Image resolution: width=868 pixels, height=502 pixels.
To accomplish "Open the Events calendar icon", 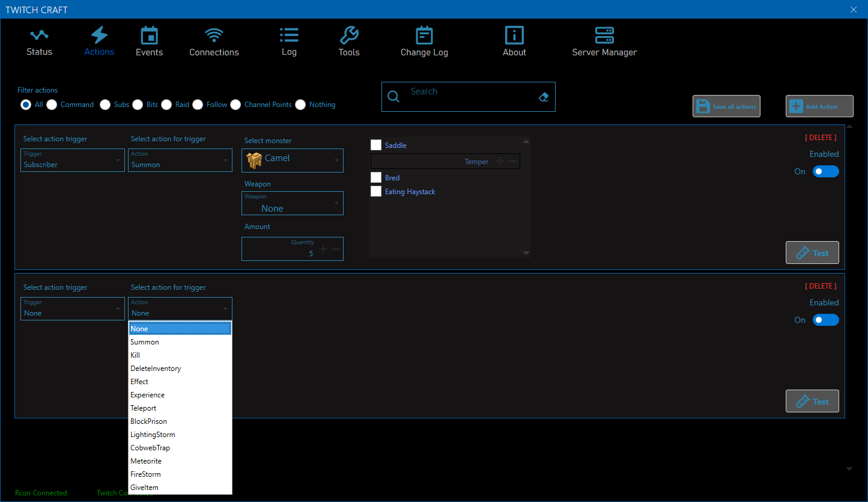I will click(x=149, y=35).
